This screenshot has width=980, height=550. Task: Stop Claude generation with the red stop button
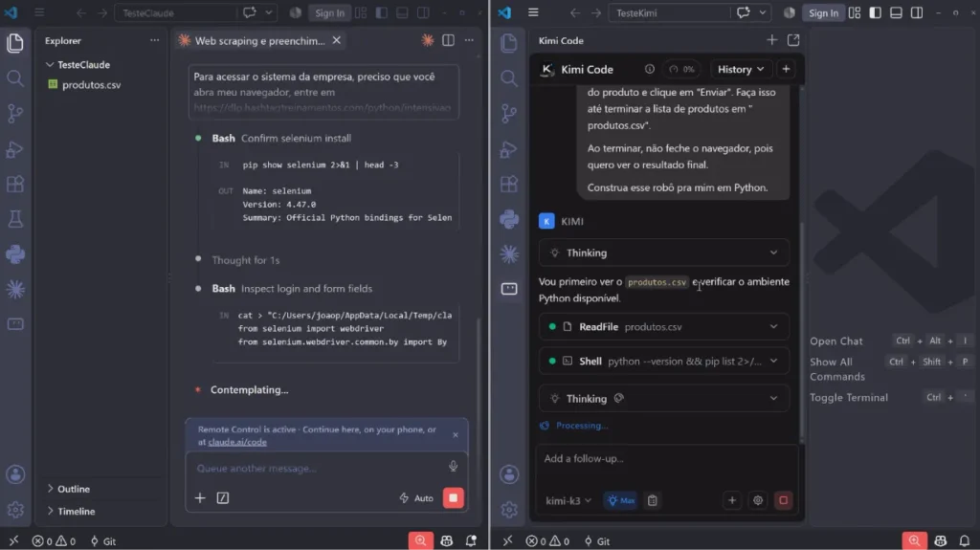(453, 498)
